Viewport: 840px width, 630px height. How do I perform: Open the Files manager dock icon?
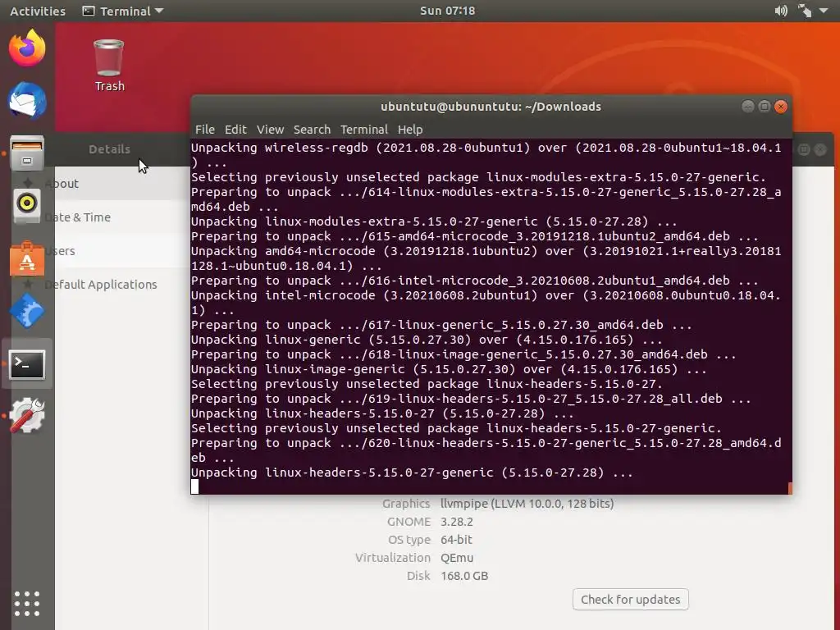point(27,153)
